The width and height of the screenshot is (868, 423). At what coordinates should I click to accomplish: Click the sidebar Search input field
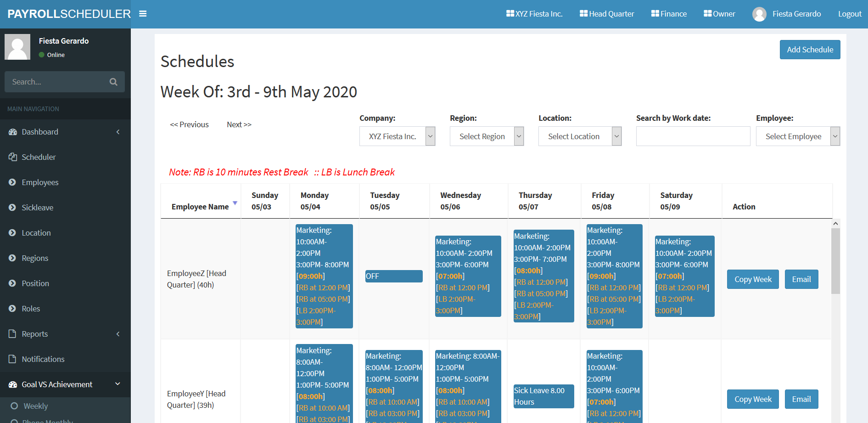(x=57, y=82)
